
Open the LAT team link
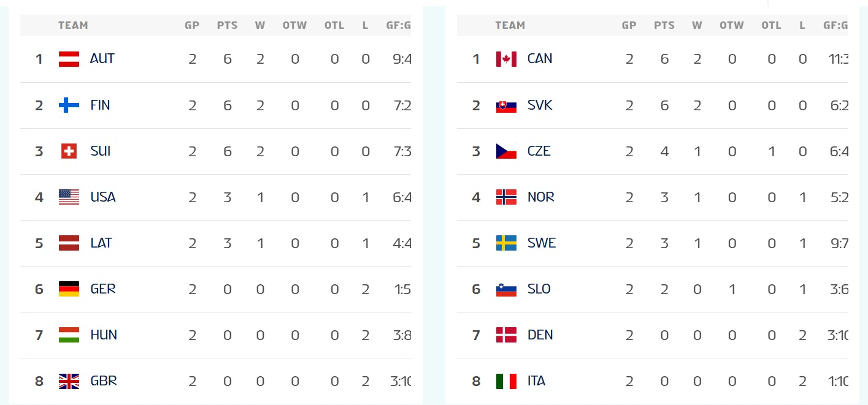101,243
